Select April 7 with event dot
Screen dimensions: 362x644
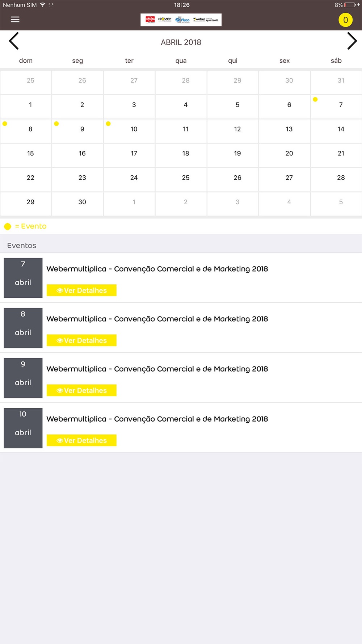tap(336, 106)
